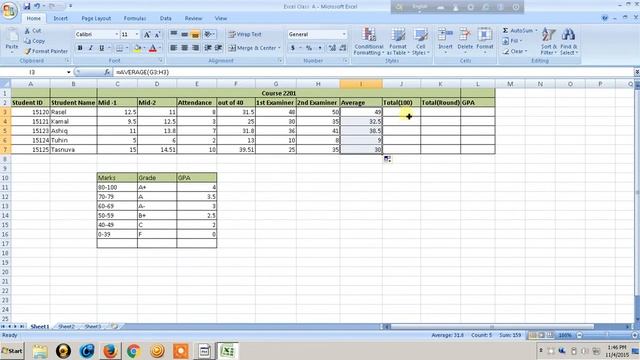
Task: Click Grow Font icon
Action: [x=147, y=35]
